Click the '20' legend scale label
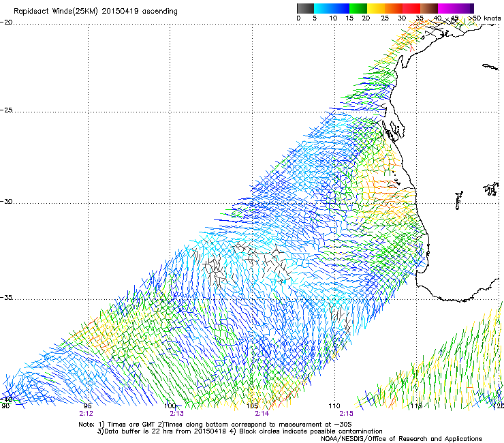The image size is (504, 443). tap(366, 18)
